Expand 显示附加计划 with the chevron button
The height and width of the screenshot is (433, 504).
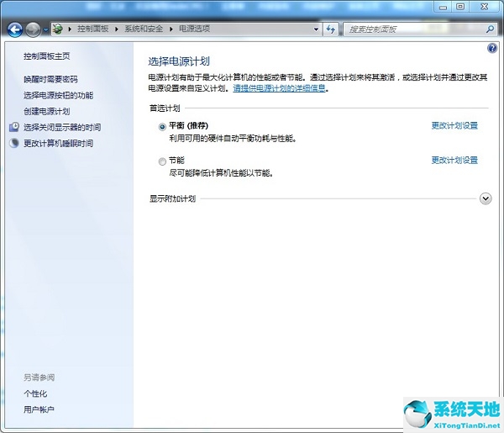486,198
